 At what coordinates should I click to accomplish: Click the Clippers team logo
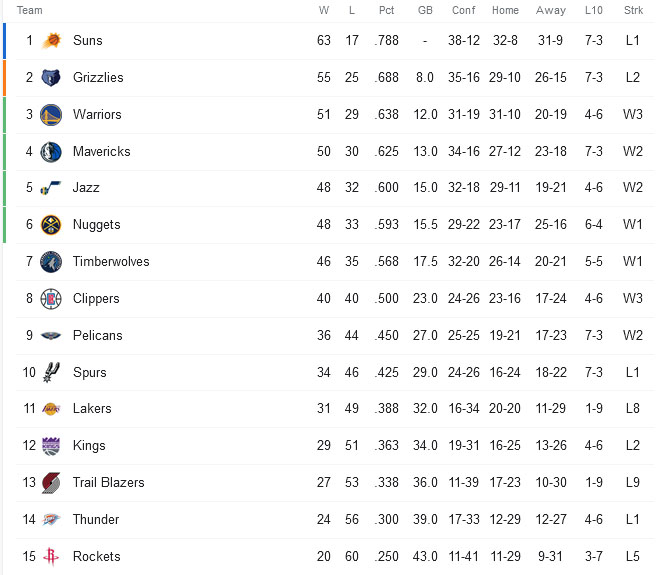(x=51, y=299)
